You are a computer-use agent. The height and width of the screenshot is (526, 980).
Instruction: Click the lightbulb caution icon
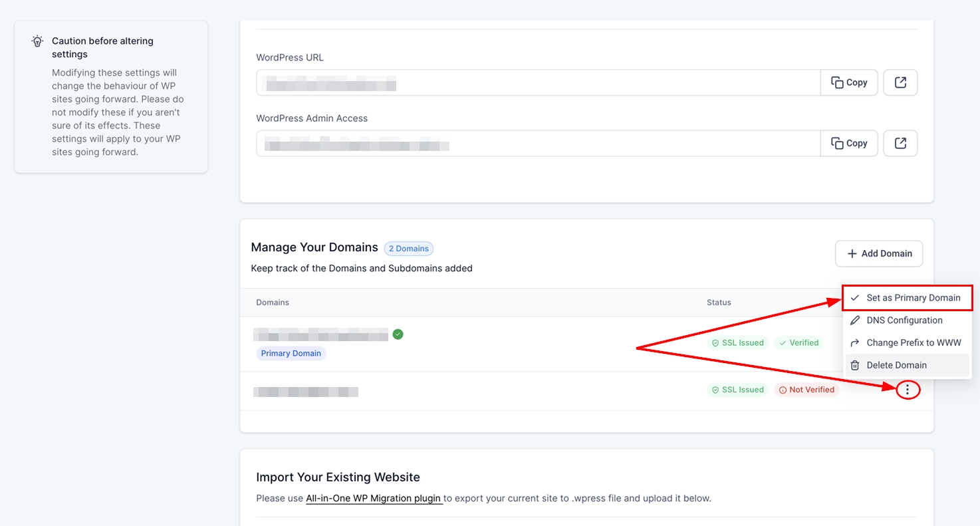point(38,41)
